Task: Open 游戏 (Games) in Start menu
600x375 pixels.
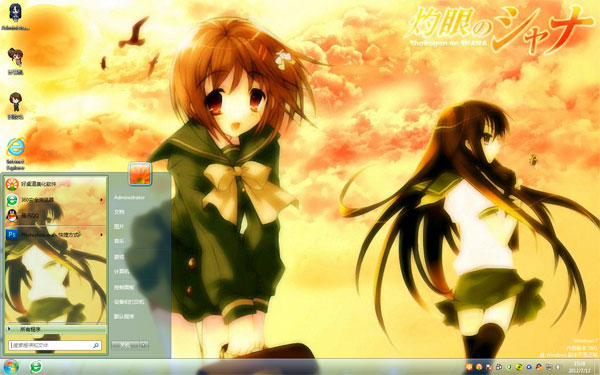Action: click(119, 257)
